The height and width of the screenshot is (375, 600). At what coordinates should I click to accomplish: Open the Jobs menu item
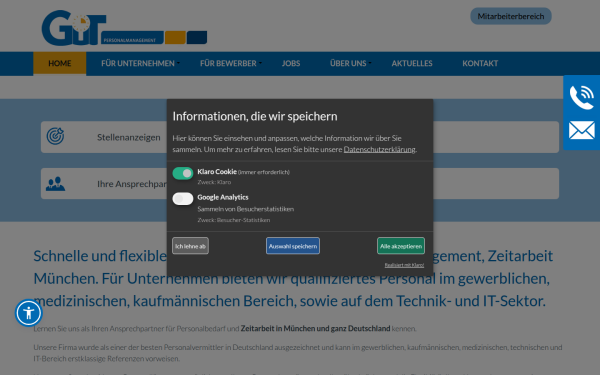tap(291, 64)
